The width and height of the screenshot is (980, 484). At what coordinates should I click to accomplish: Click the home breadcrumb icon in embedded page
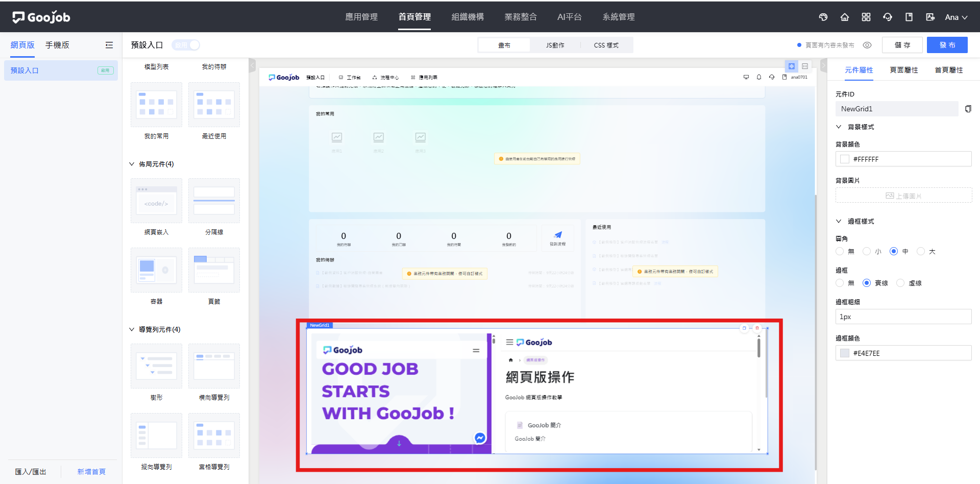[x=510, y=360]
